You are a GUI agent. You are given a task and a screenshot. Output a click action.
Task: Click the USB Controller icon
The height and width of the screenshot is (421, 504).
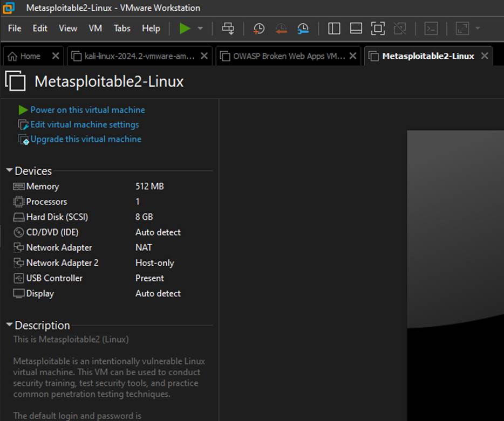[x=19, y=278]
